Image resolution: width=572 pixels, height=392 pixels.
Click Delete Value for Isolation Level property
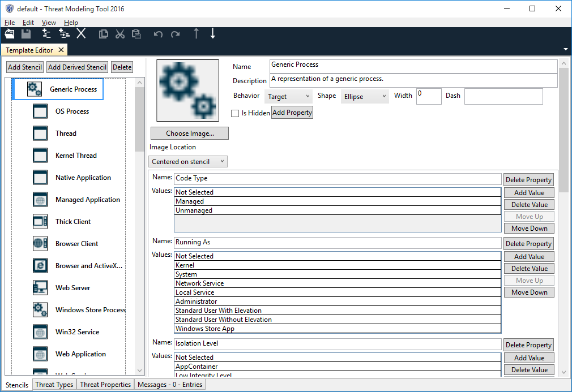tap(529, 369)
